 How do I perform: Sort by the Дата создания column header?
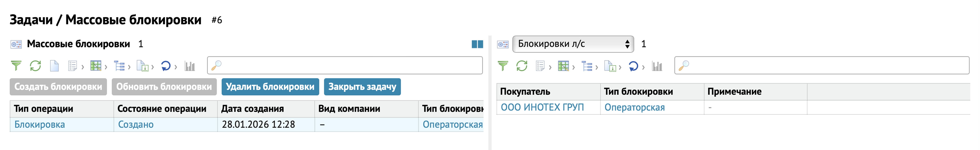point(253,109)
